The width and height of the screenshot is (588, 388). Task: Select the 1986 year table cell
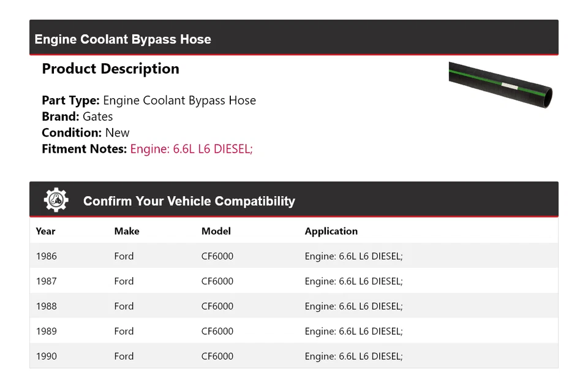coord(47,256)
